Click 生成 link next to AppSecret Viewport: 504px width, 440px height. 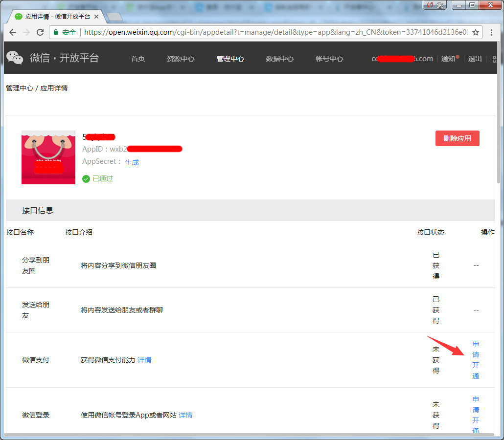pos(132,162)
